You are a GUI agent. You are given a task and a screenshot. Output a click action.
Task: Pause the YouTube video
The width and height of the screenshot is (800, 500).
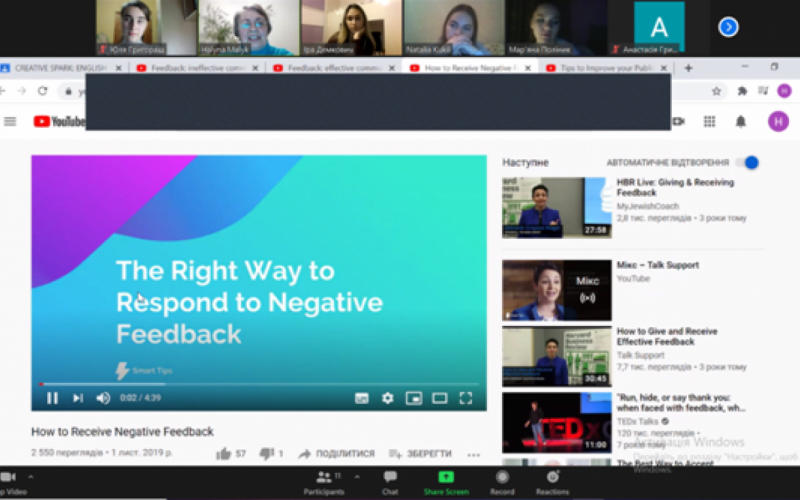point(52,398)
